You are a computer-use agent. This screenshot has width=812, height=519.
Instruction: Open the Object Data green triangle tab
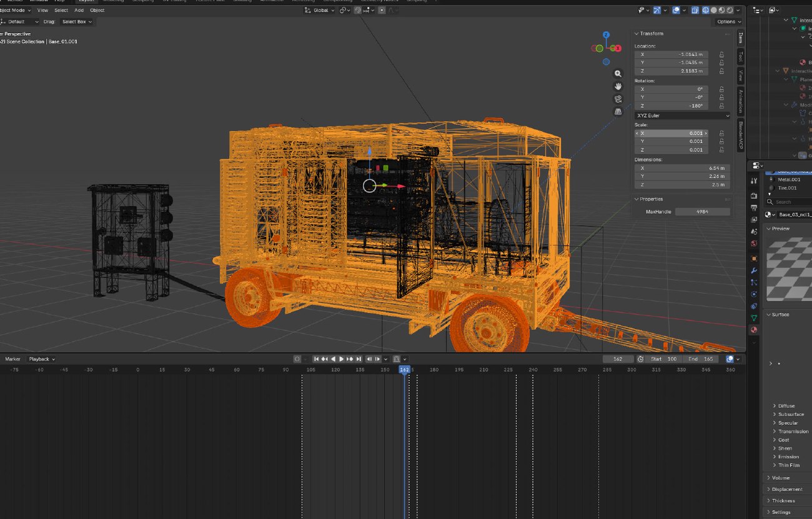pos(754,319)
